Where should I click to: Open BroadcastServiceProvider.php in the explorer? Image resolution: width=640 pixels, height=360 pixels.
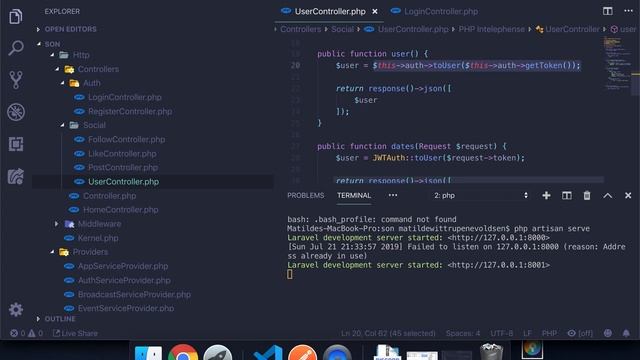point(134,294)
